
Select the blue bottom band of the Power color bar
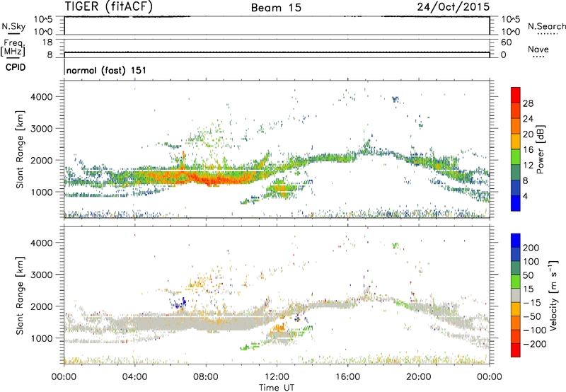coord(516,203)
